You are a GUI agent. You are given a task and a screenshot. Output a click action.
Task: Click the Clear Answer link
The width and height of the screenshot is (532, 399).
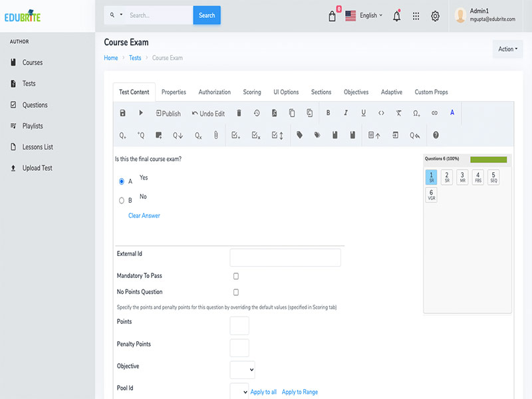[144, 215]
